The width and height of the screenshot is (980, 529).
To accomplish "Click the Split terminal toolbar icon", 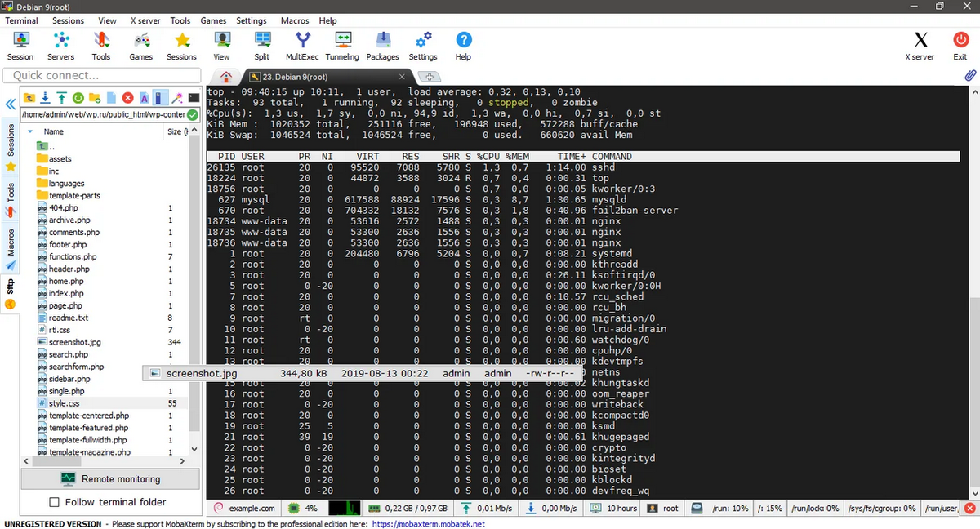I will (x=262, y=47).
